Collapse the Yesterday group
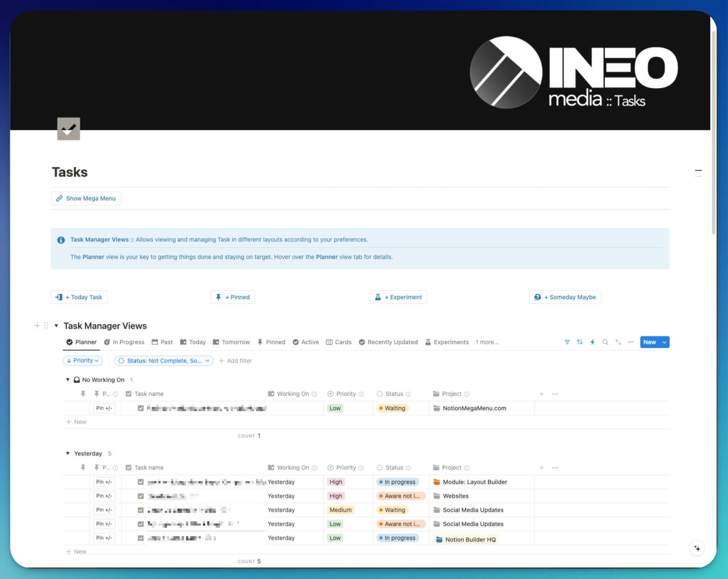 (68, 453)
